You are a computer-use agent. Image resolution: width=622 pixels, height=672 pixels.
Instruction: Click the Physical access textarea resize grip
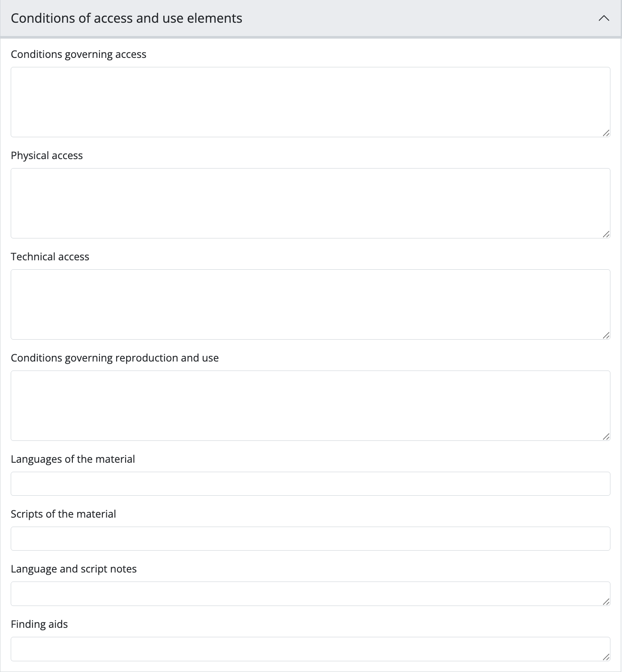[x=606, y=234]
